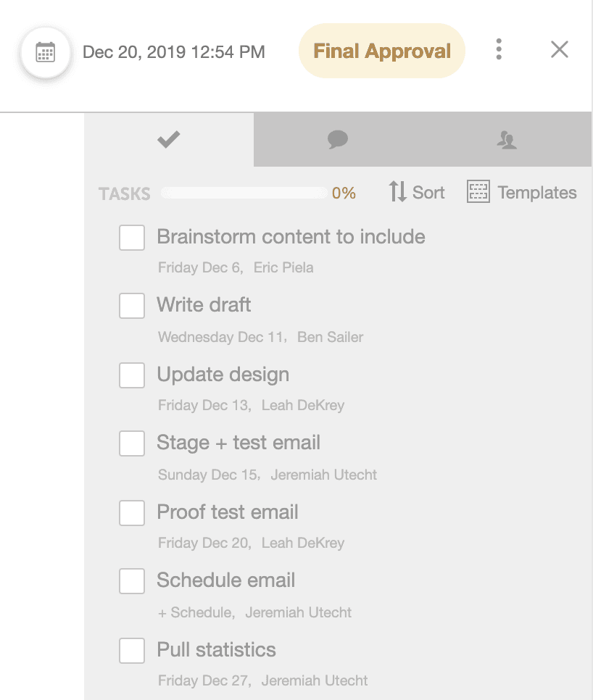593x700 pixels.
Task: Click the + Schedule link
Action: click(195, 612)
